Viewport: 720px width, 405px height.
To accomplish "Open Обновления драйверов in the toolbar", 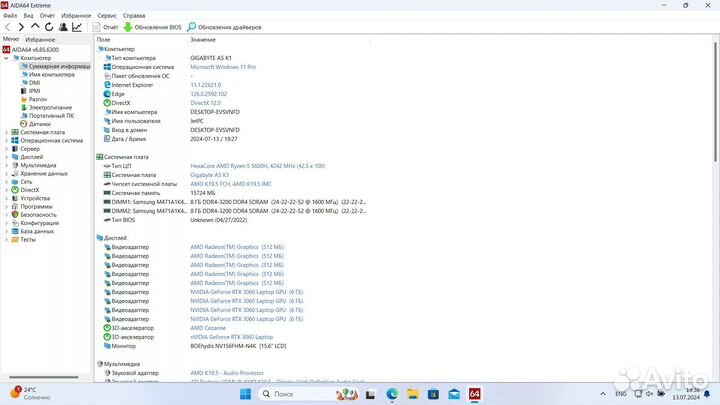I will point(224,27).
